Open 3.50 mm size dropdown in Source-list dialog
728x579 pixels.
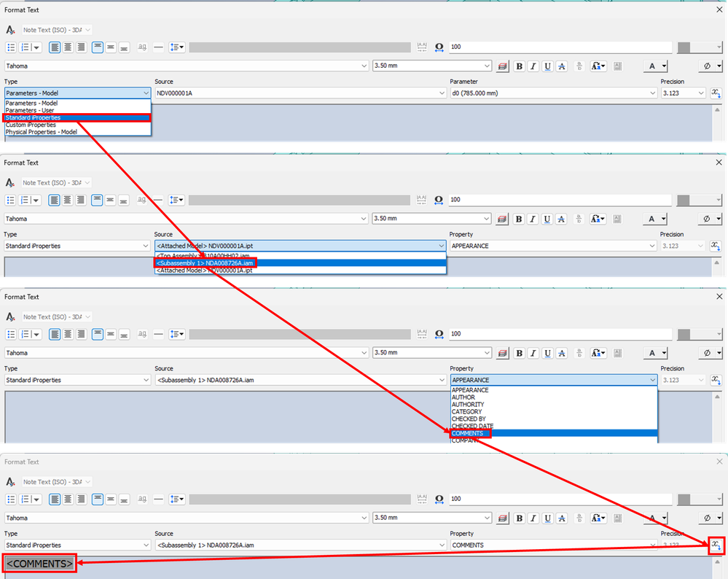432,219
